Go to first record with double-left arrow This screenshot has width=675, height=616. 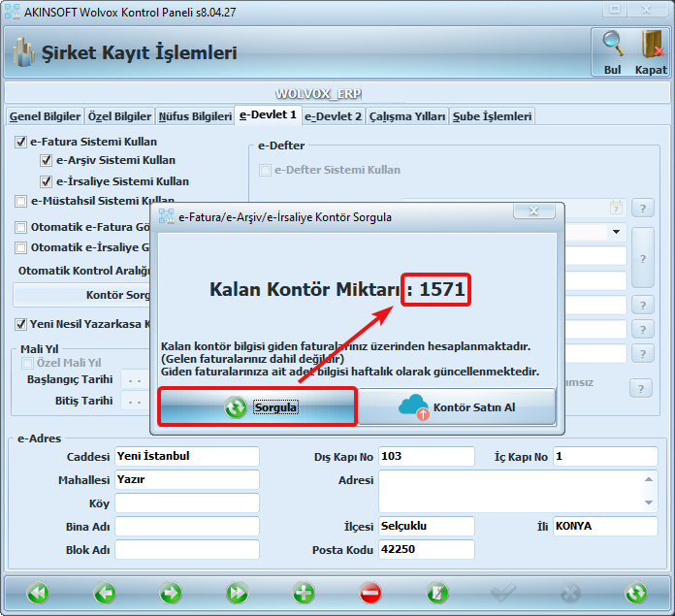38,592
